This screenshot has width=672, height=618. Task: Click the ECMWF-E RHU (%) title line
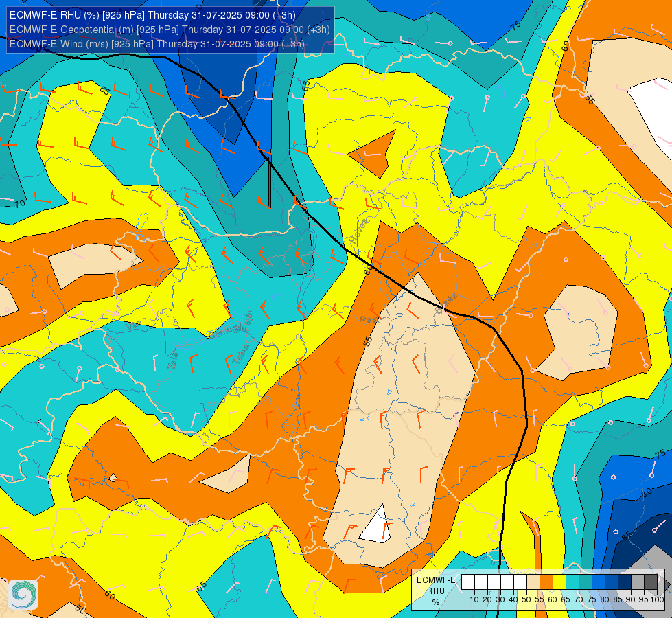(152, 15)
